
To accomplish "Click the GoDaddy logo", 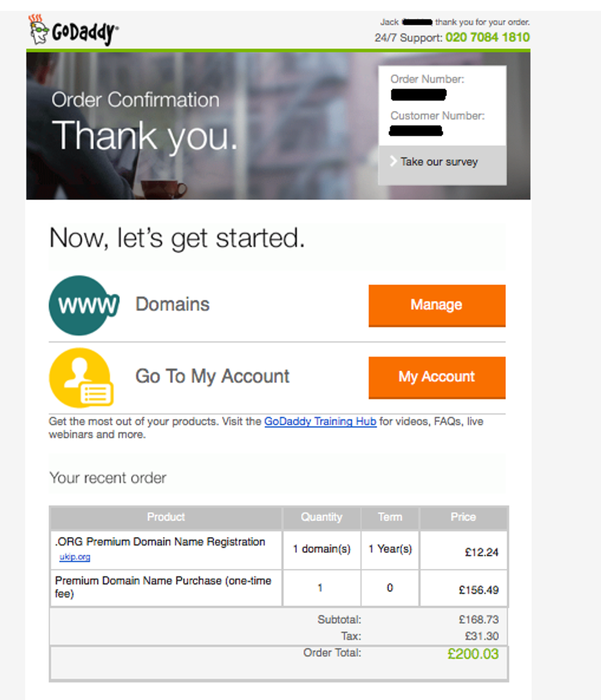I will point(74,31).
